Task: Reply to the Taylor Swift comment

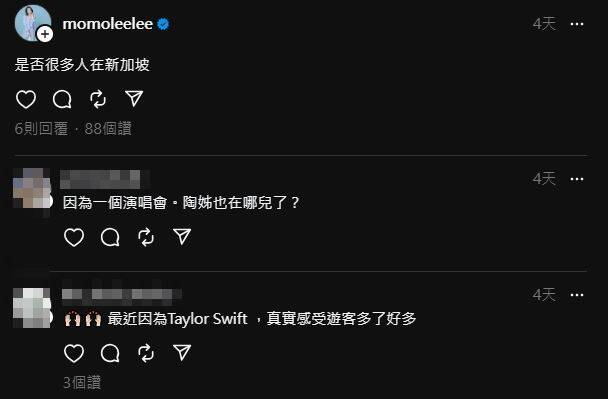Action: click(110, 353)
